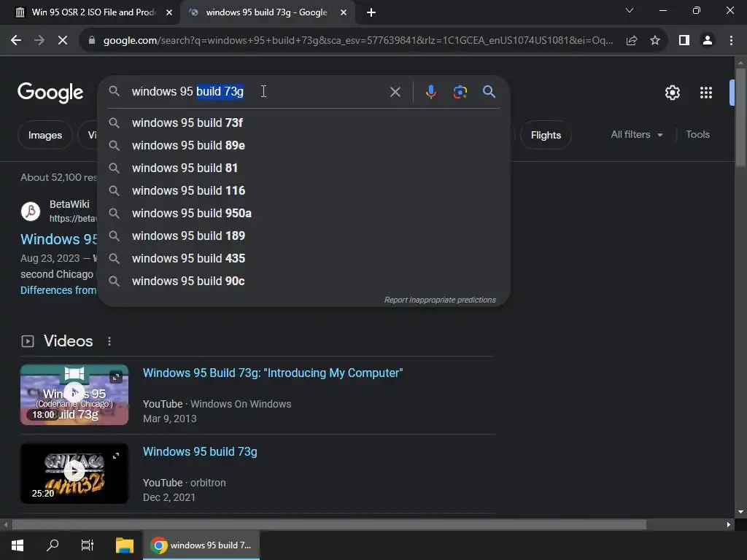
Task: Choose suggestion windows 95 build 73f
Action: 304,122
